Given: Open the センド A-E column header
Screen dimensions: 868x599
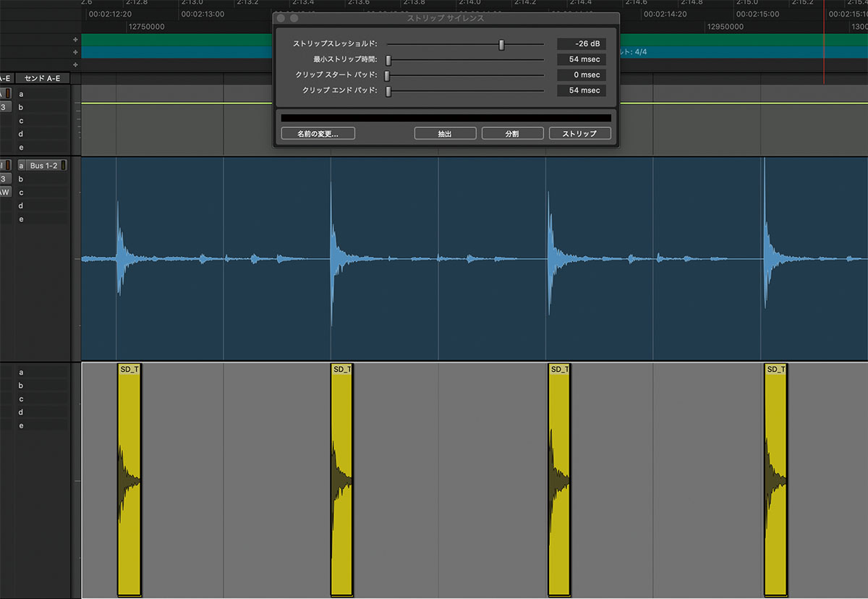Looking at the screenshot, I should (x=43, y=78).
